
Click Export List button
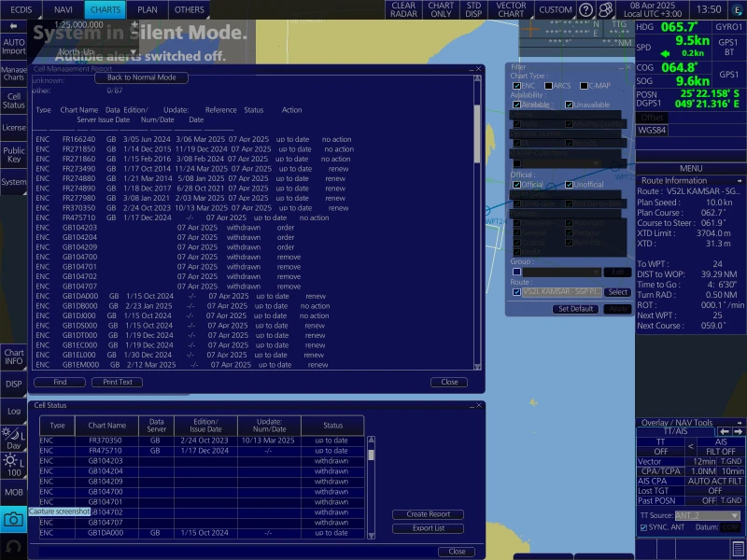point(428,528)
